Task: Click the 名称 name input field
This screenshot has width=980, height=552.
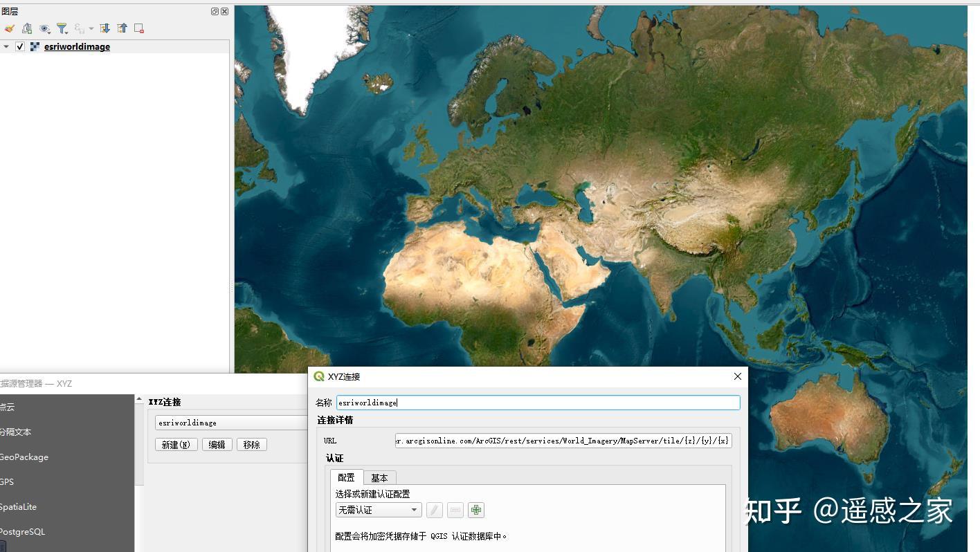Action: [x=538, y=403]
